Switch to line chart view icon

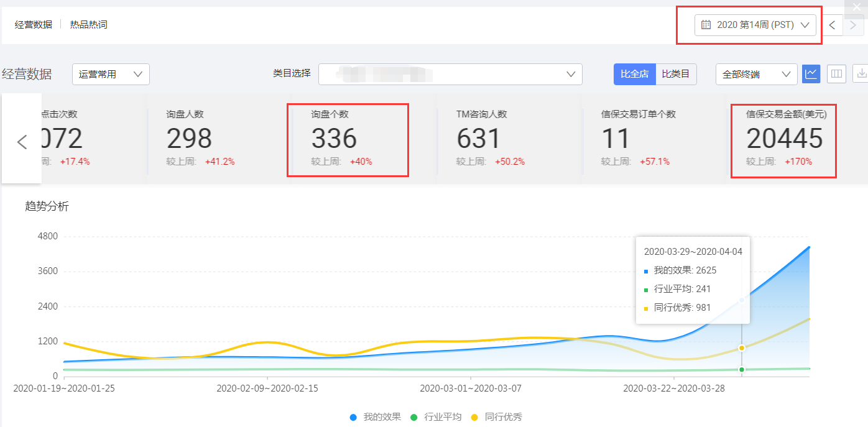pyautogui.click(x=811, y=74)
